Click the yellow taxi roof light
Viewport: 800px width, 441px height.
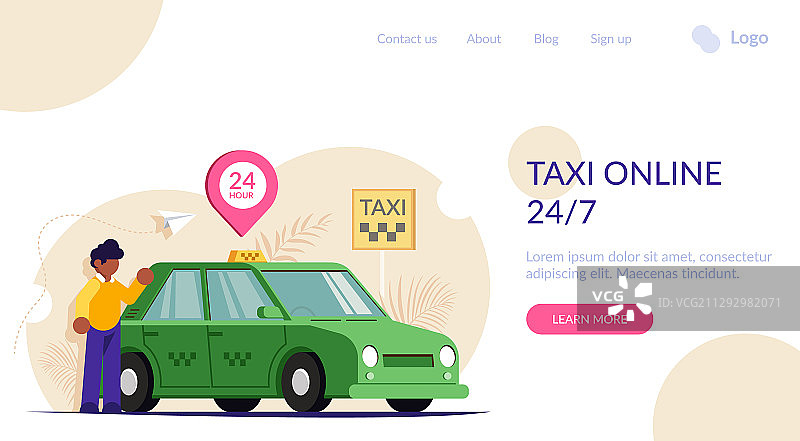247,256
